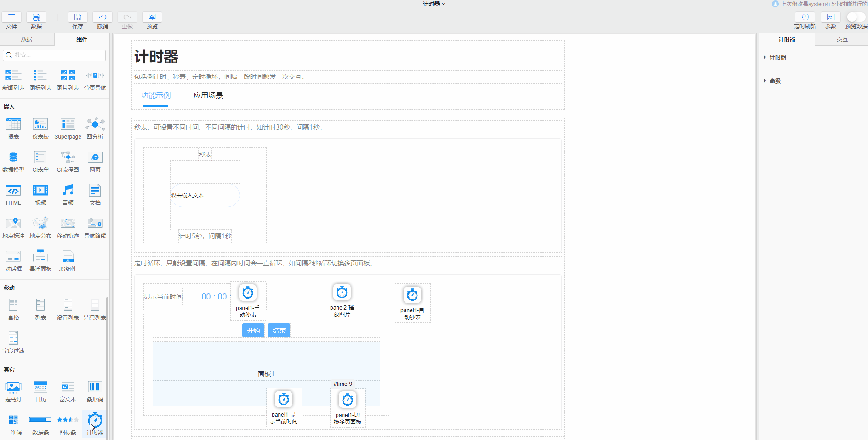Open the 计时器 title dropdown at top
The image size is (868, 440).
tap(434, 4)
